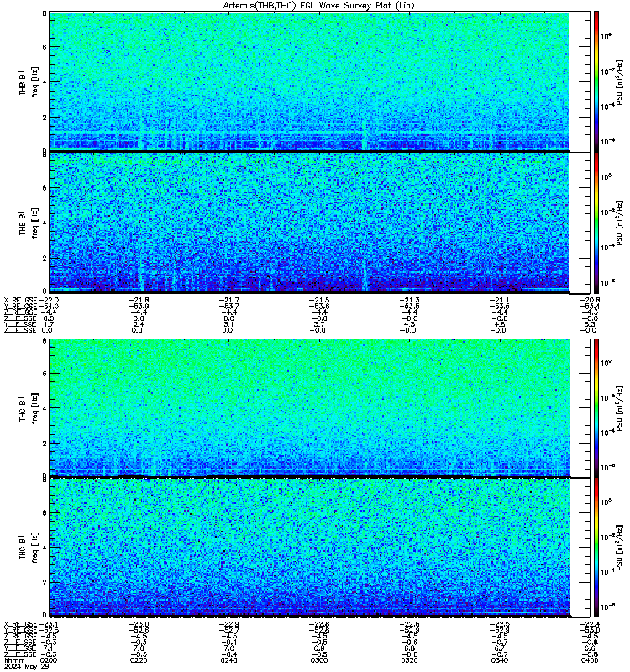Image resolution: width=630 pixels, height=672 pixels.
Task: Click the X_RE_GSE value '-21.8'
Action: click(x=139, y=300)
